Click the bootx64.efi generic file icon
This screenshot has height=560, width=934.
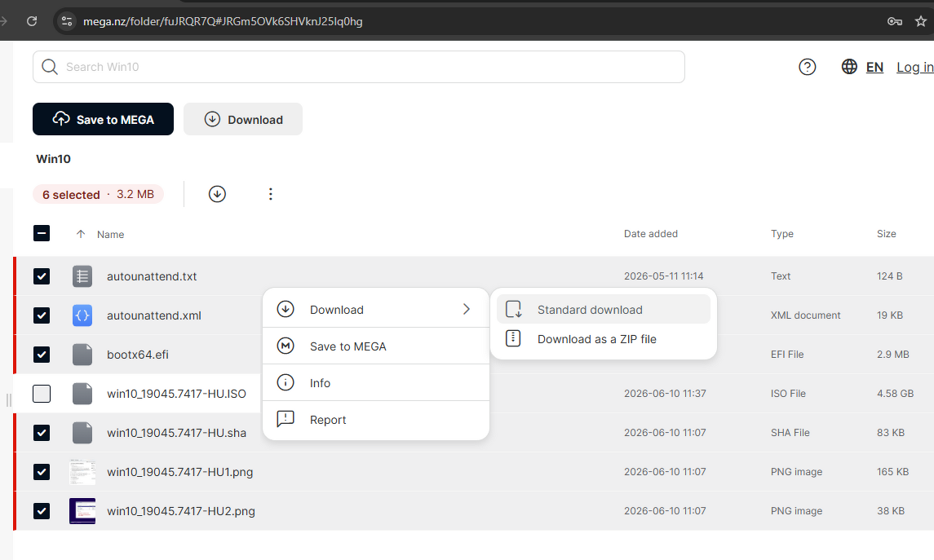(82, 355)
